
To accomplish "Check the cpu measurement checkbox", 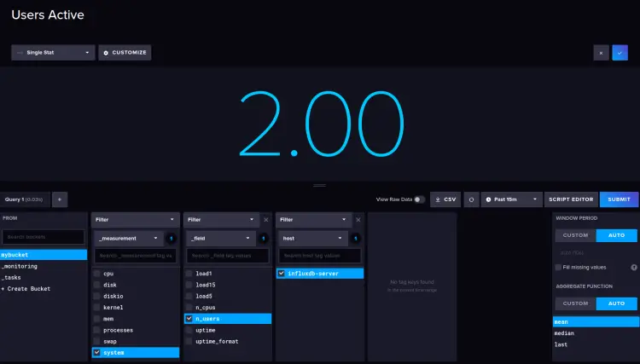I will 96,274.
